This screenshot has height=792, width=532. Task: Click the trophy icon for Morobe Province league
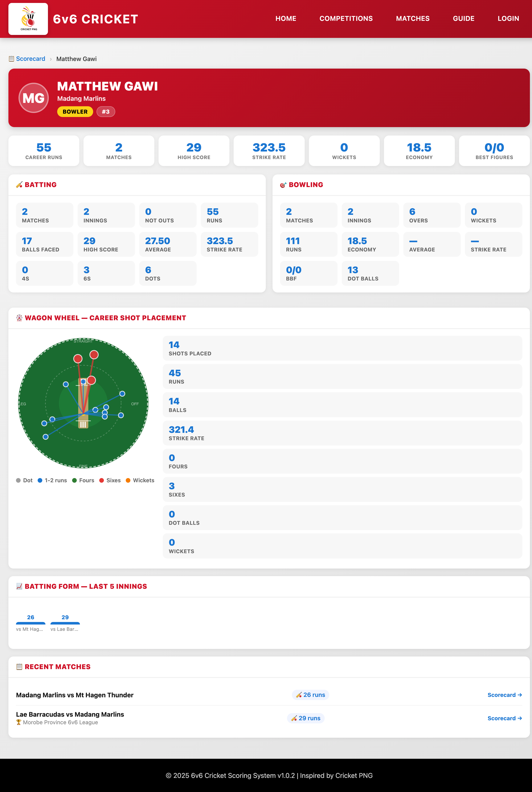point(18,722)
